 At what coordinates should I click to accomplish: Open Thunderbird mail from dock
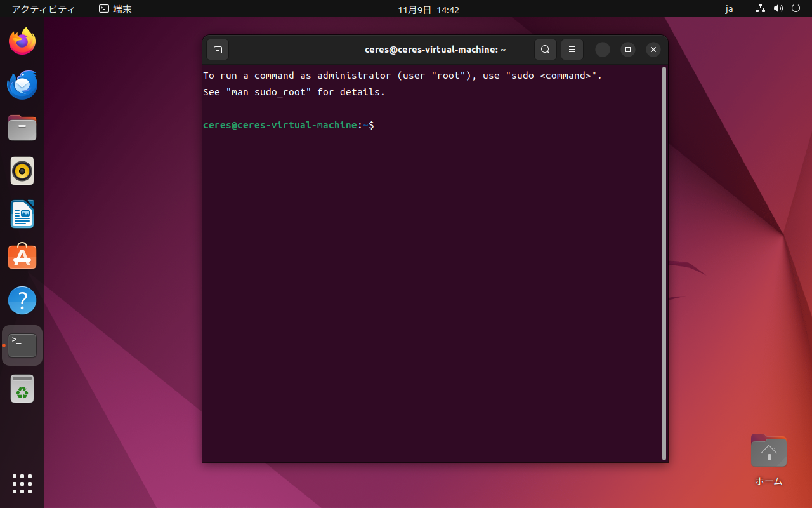coord(22,85)
